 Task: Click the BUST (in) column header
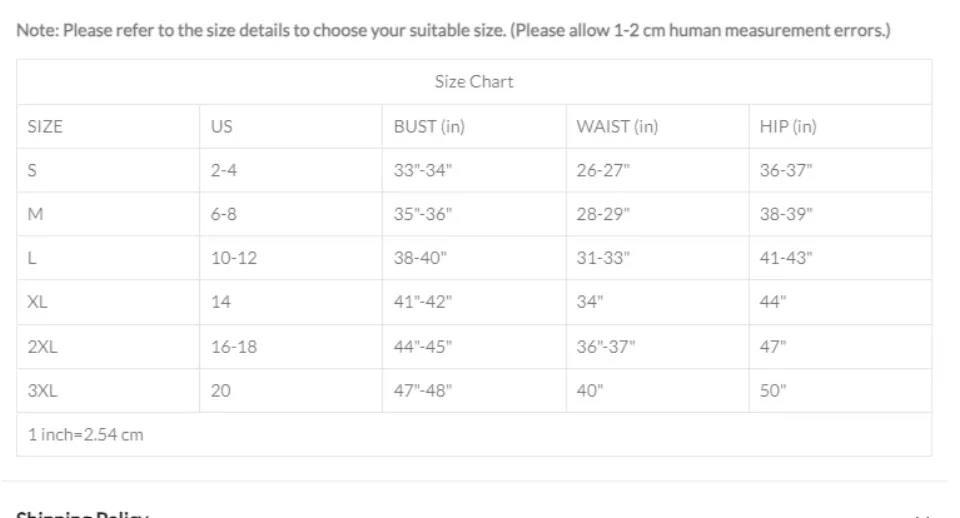tap(429, 127)
